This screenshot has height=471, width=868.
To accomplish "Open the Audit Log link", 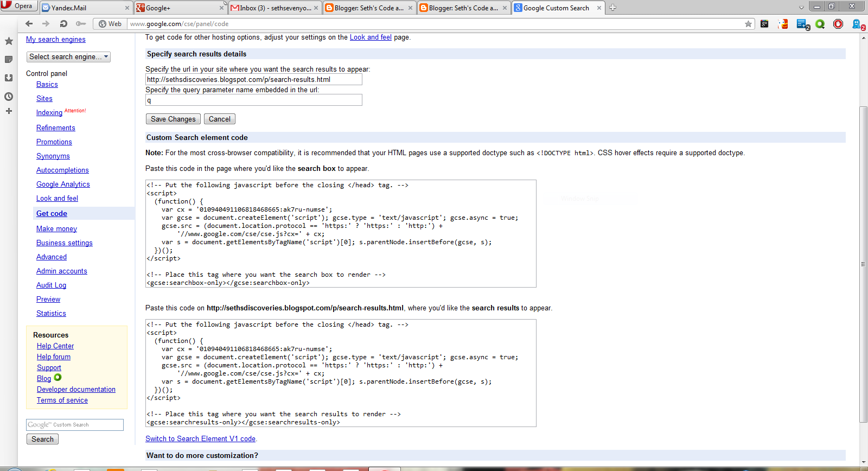I will [51, 285].
